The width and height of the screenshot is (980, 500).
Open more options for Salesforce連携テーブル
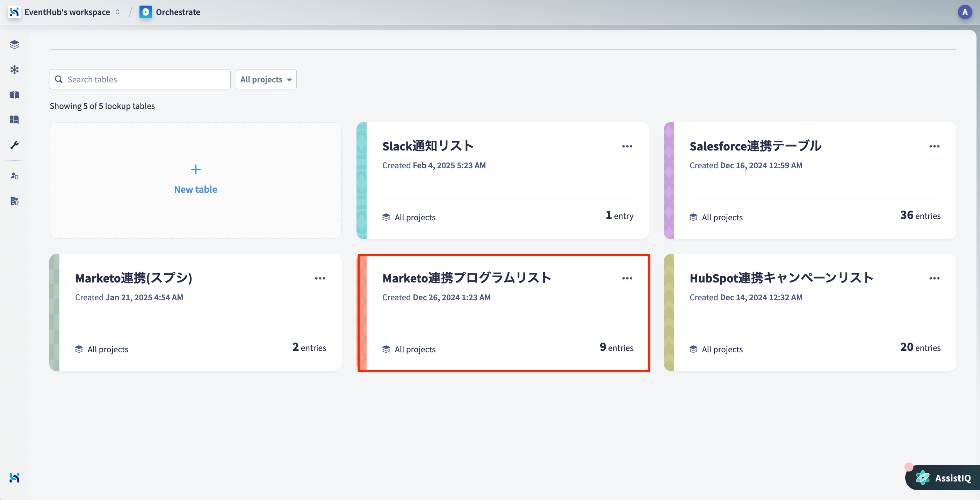click(934, 146)
